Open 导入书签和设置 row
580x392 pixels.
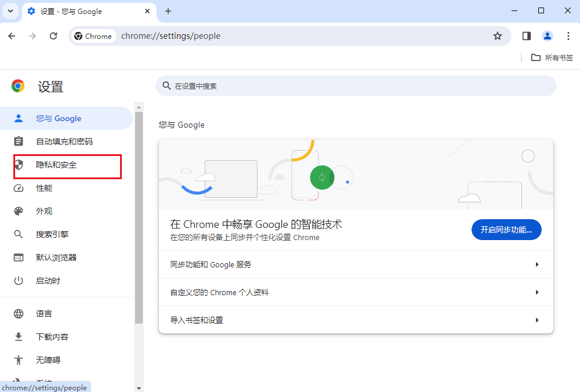356,320
